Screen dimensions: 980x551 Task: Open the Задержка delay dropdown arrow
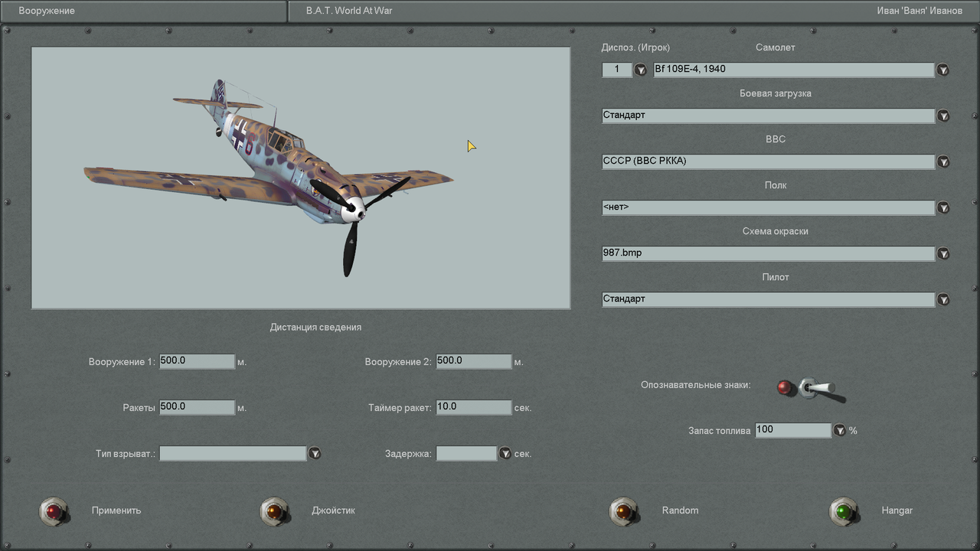504,453
